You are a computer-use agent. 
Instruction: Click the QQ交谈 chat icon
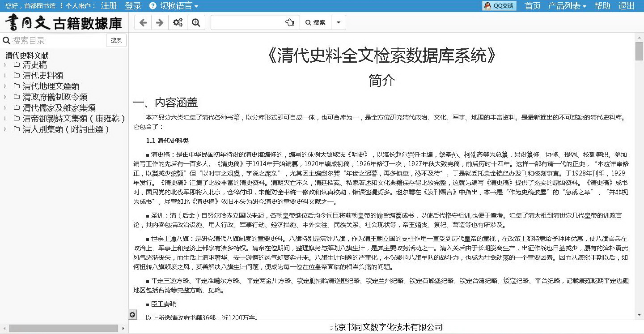[x=499, y=6]
